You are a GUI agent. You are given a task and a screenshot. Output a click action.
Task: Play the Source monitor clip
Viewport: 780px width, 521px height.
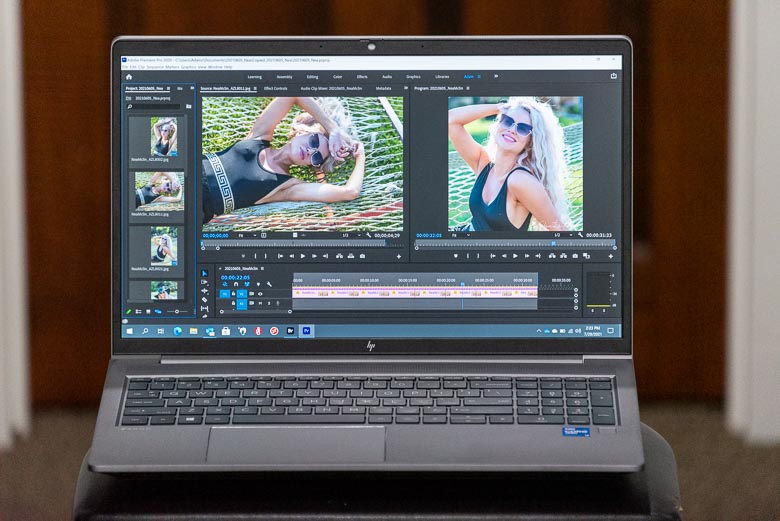click(302, 256)
